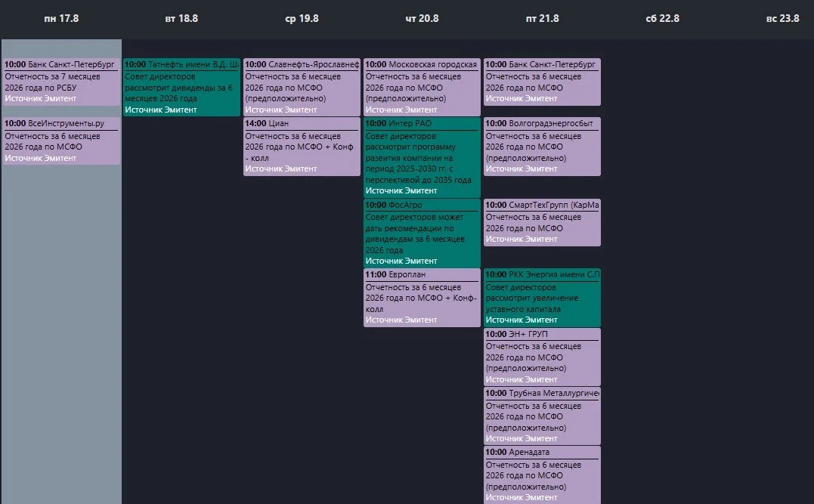This screenshot has width=814, height=504.
Task: Click 'Источник Эмитент' in the Трубная Металлургическая card
Action: (522, 438)
